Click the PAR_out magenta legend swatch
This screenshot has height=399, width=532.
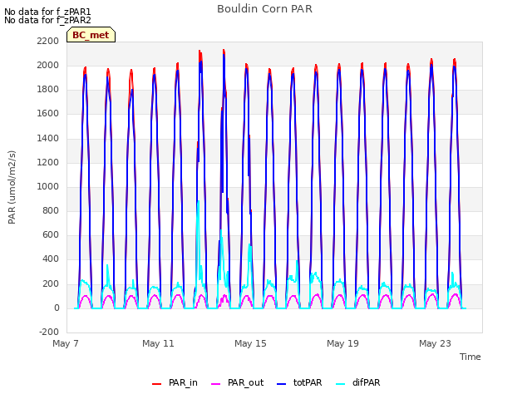click(x=216, y=384)
